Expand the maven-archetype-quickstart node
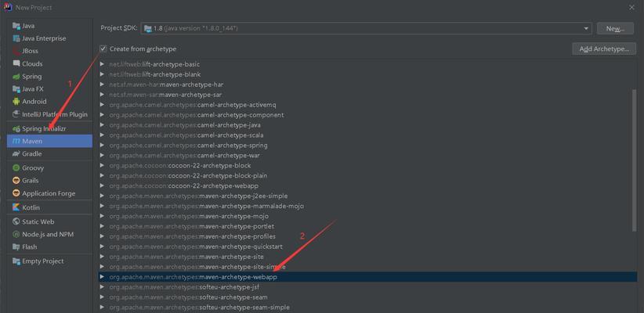The height and width of the screenshot is (313, 644). (102, 246)
